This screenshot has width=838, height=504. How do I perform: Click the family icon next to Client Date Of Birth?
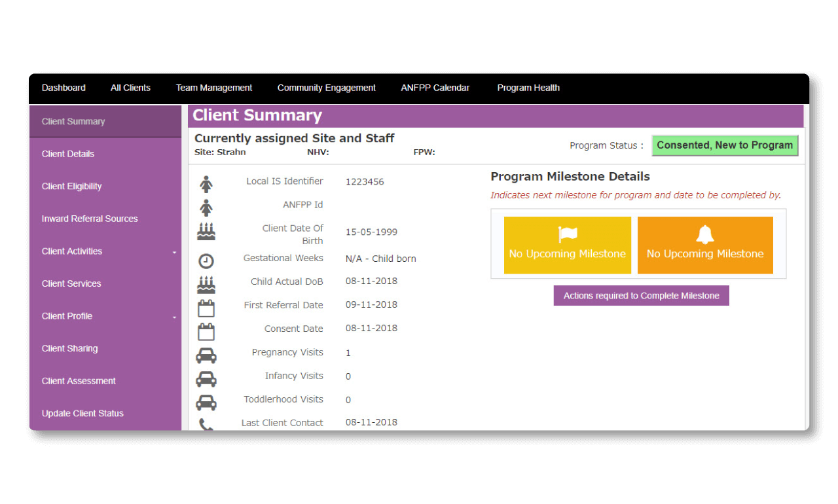206,230
